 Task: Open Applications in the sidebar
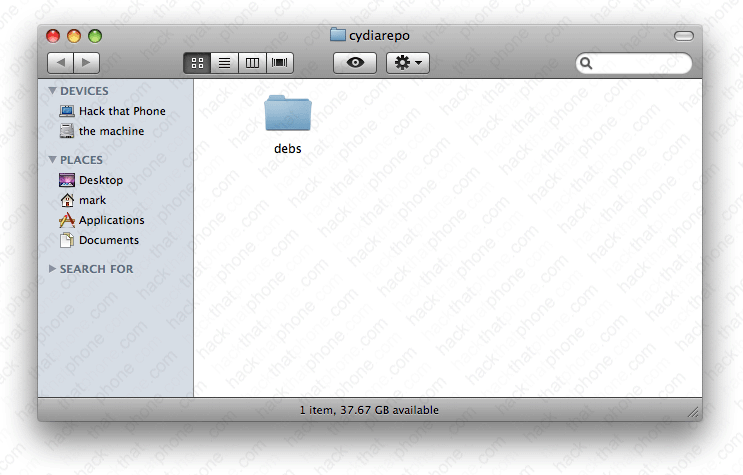click(111, 220)
